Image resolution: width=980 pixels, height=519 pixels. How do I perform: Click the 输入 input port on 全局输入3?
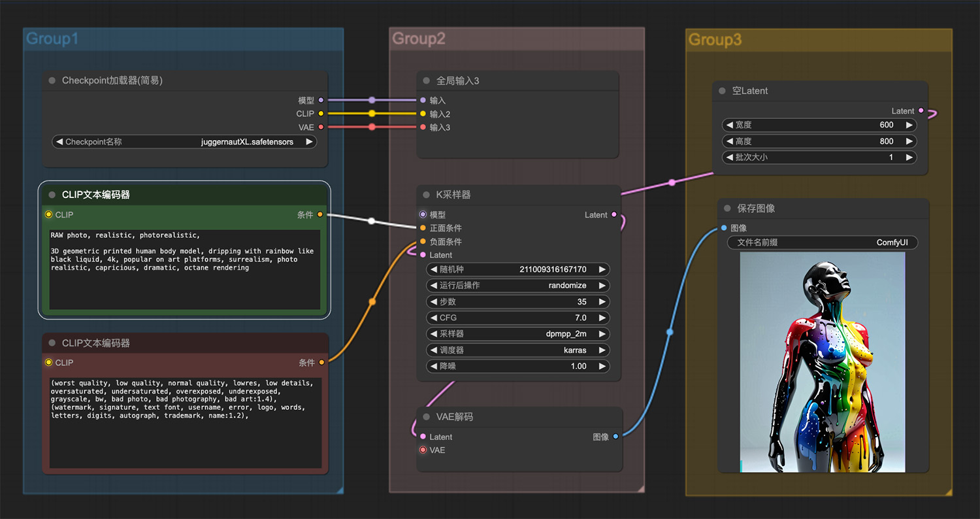423,101
